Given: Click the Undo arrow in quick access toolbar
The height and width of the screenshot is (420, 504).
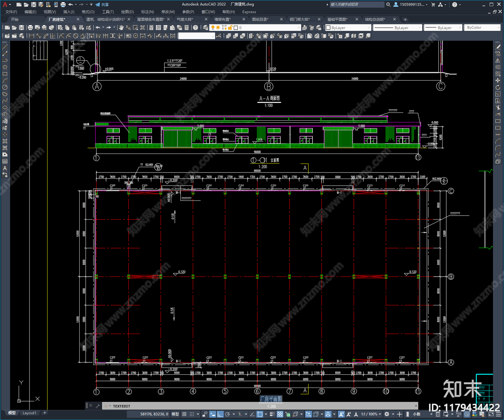Looking at the screenshot, I should pyautogui.click(x=71, y=4).
